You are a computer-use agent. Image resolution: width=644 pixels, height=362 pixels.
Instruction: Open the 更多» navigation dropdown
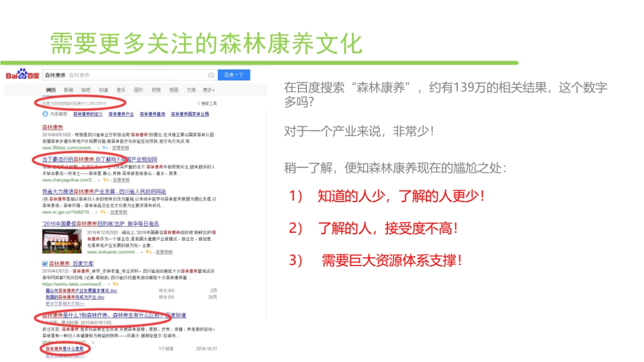[x=207, y=90]
